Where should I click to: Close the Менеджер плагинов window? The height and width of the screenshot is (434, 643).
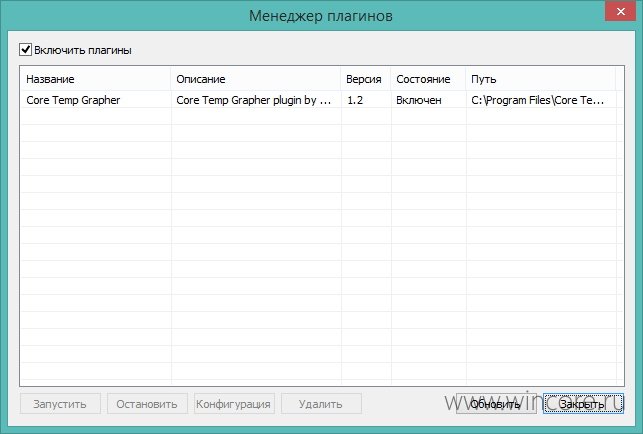point(621,11)
